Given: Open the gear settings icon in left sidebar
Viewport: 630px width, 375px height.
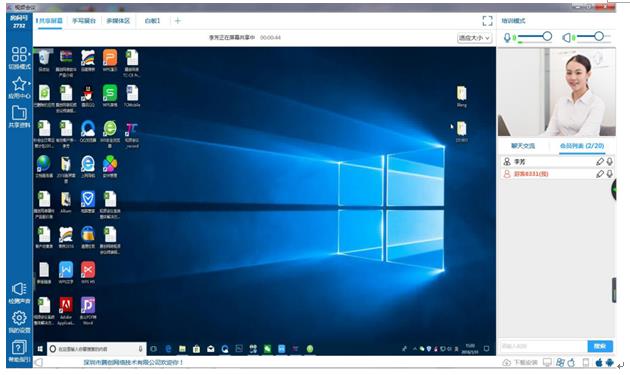Looking at the screenshot, I should tap(19, 318).
